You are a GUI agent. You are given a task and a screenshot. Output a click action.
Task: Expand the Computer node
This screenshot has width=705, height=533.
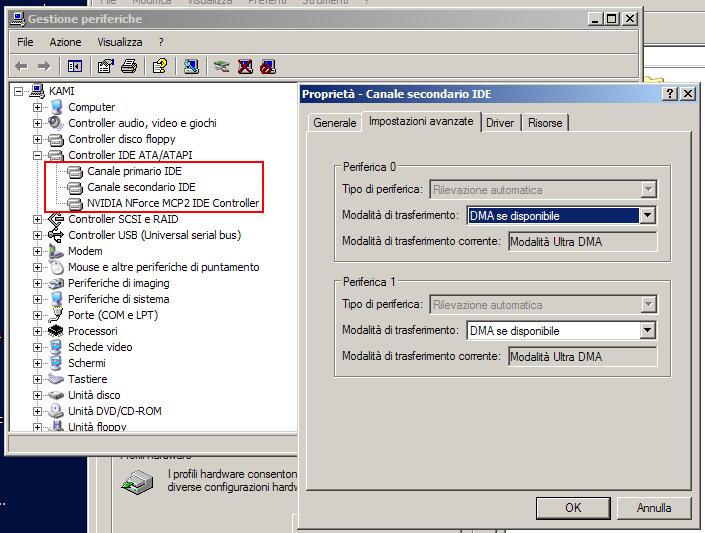click(x=37, y=107)
